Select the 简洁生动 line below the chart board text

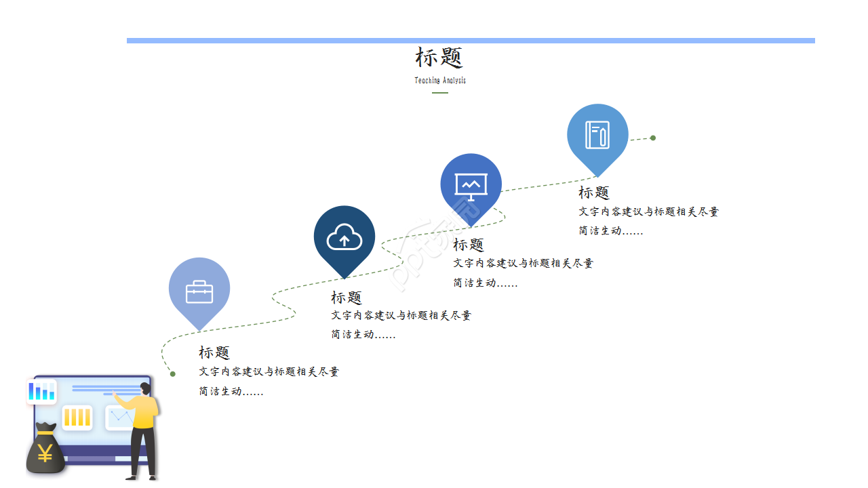click(486, 283)
